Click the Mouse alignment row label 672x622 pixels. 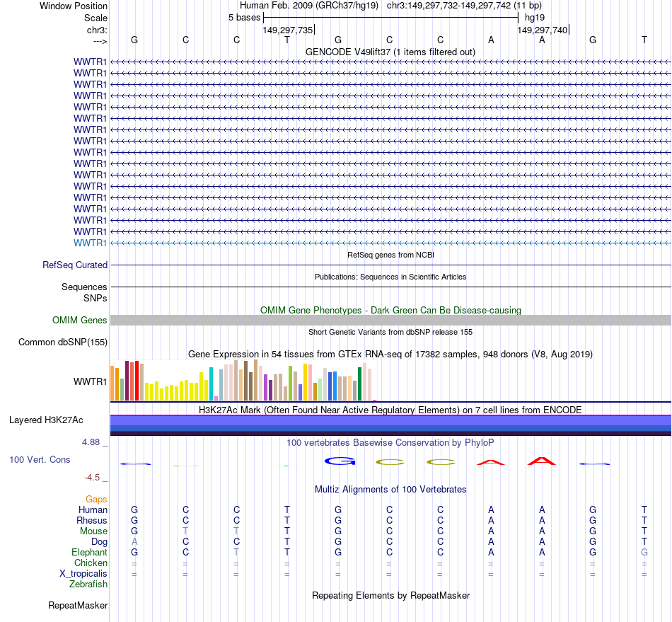tap(93, 531)
